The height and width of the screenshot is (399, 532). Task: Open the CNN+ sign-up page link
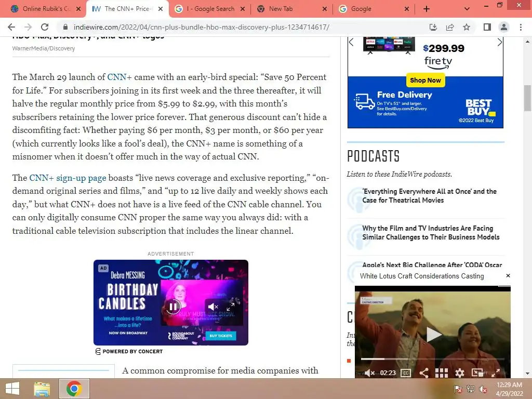tap(68, 178)
